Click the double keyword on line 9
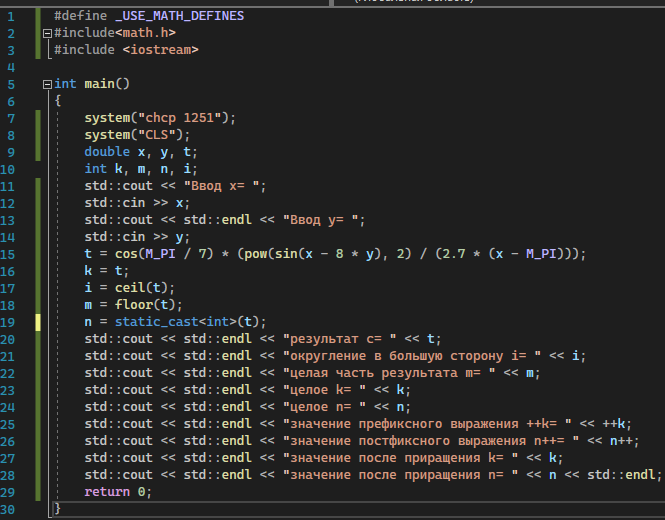Viewport: 665px width, 520px height. click(107, 152)
